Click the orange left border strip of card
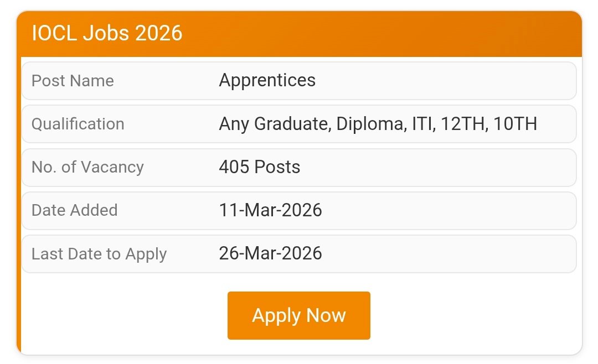This screenshot has width=598, height=364. tap(19, 221)
